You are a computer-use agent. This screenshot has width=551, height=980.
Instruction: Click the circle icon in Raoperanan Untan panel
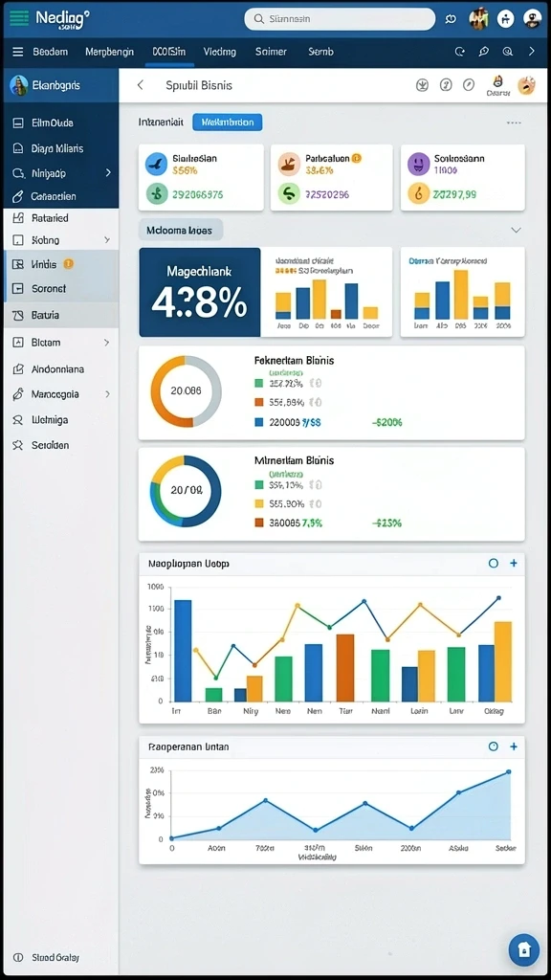tap(493, 746)
